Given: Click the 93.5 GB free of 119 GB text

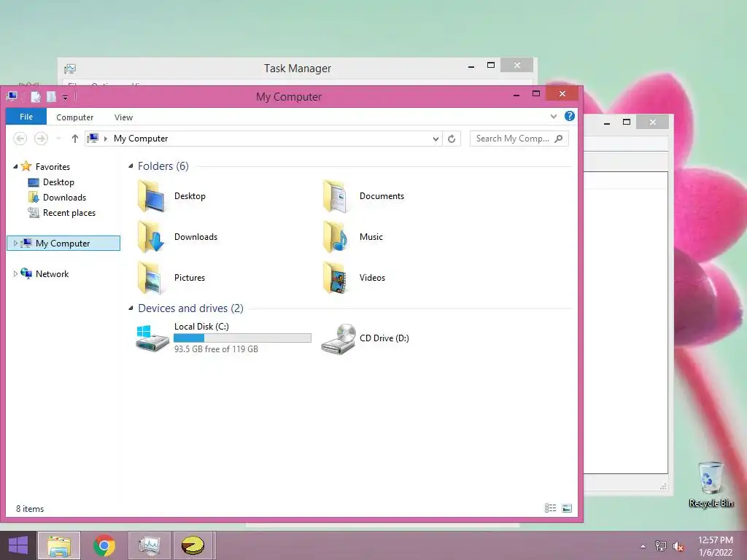Looking at the screenshot, I should pos(216,349).
